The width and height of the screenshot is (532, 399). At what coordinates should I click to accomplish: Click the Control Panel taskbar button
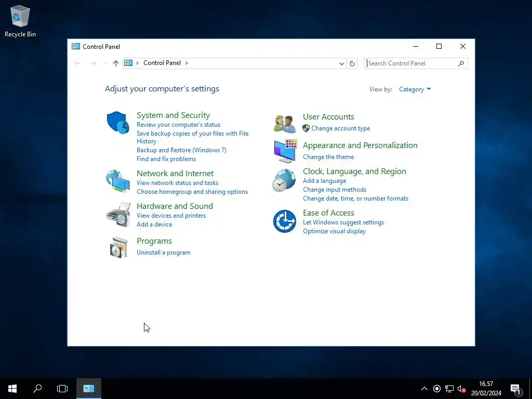tap(89, 389)
